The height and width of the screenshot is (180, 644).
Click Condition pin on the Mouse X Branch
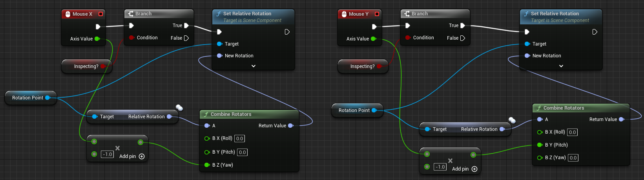[131, 38]
